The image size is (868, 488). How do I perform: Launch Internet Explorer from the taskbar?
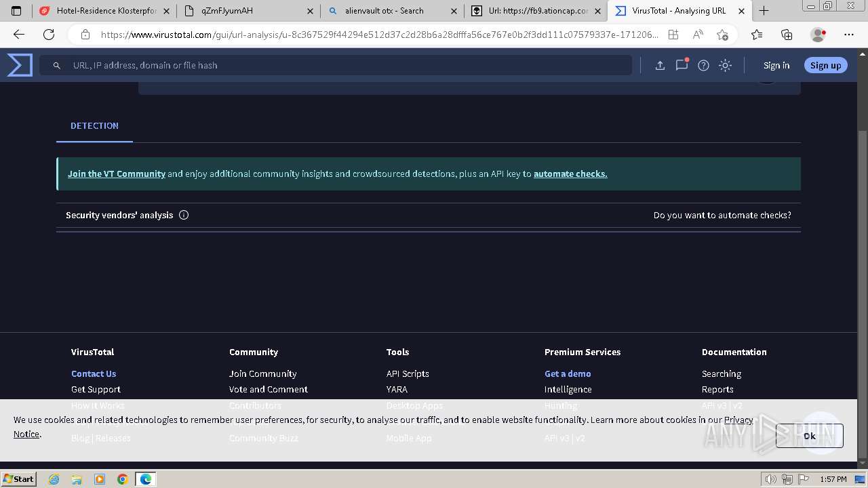click(54, 479)
